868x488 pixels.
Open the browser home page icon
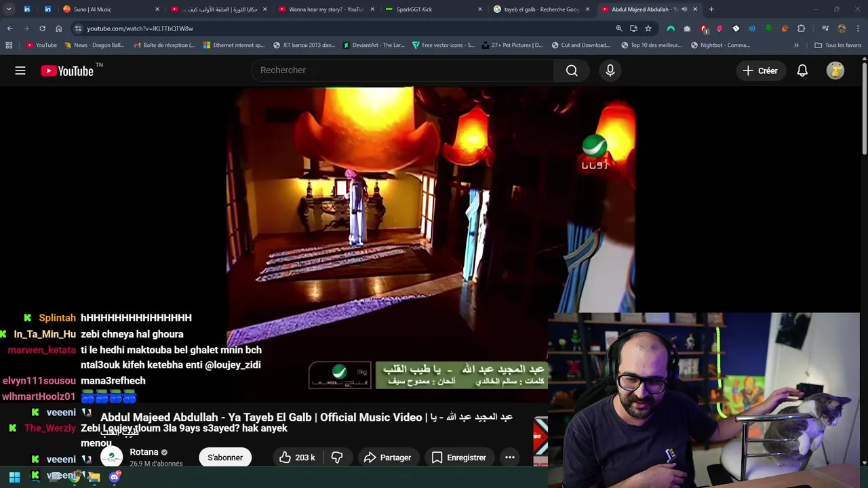[58, 28]
